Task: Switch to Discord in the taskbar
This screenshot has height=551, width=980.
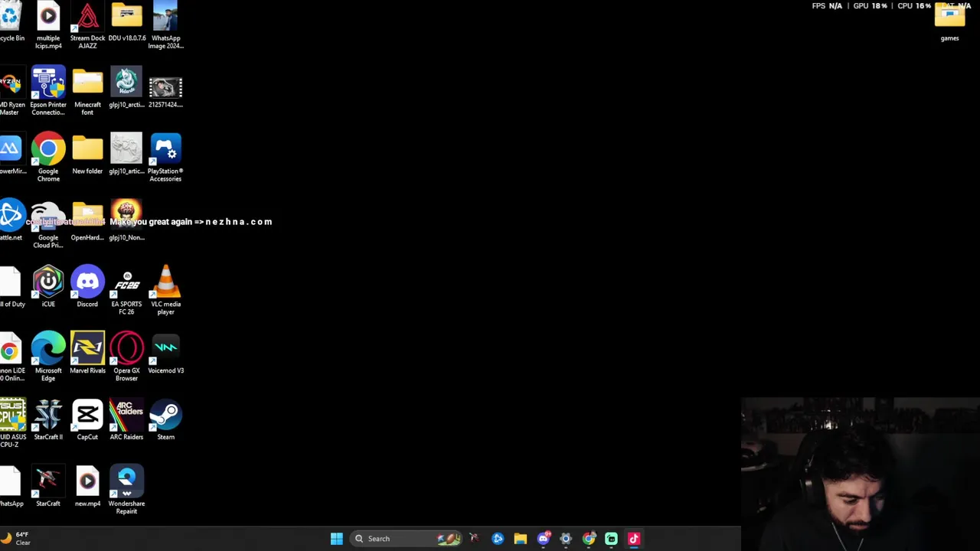Action: [544, 539]
